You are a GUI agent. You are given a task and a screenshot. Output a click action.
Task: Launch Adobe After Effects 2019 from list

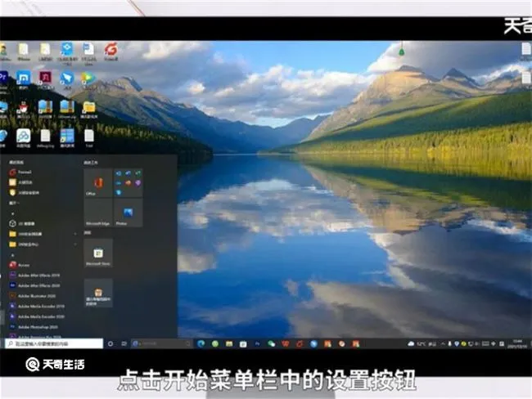point(35,276)
